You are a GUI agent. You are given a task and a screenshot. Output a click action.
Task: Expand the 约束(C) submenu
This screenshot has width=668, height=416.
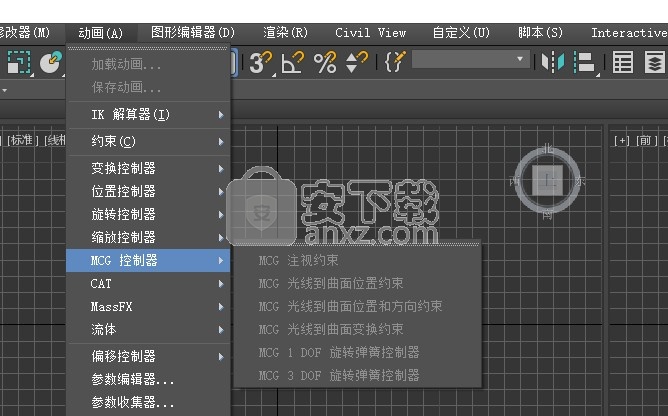(x=148, y=142)
